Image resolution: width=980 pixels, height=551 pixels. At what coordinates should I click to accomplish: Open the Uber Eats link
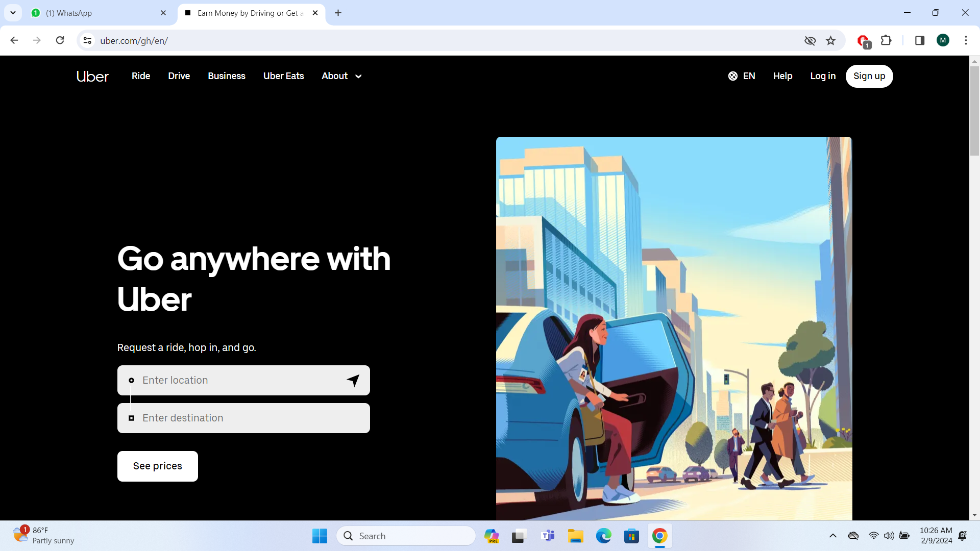coord(283,76)
